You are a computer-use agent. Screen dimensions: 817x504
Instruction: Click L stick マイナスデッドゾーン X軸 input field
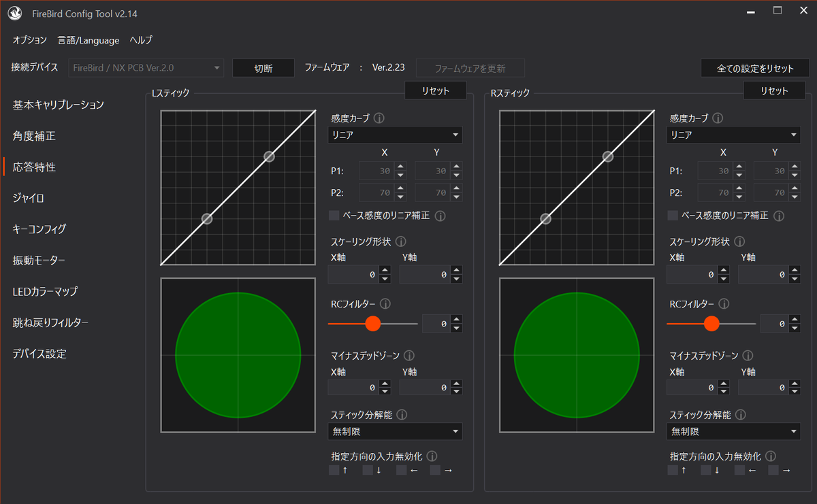pos(353,388)
